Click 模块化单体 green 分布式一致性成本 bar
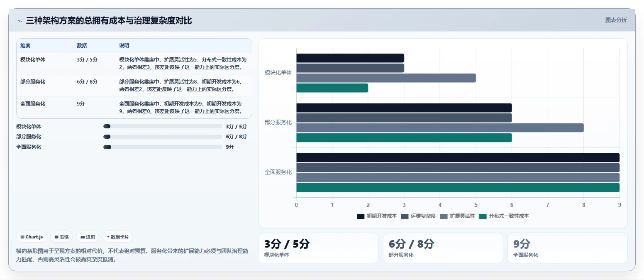 (x=332, y=88)
